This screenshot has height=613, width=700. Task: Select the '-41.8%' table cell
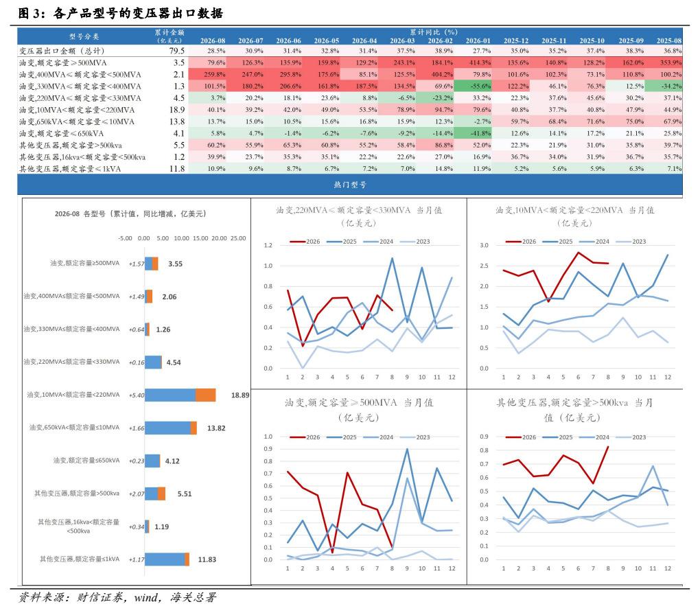(x=481, y=133)
